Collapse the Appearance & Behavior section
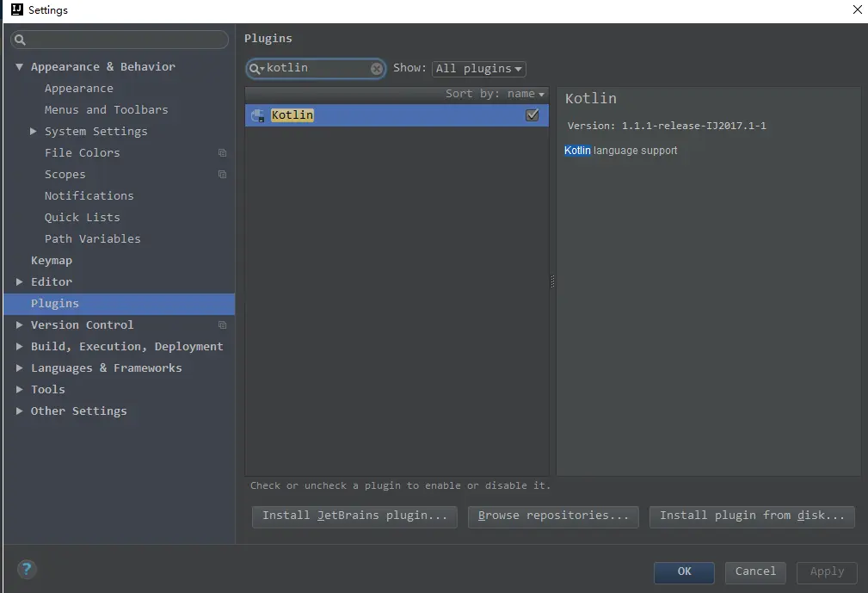The height and width of the screenshot is (593, 868). 20,67
